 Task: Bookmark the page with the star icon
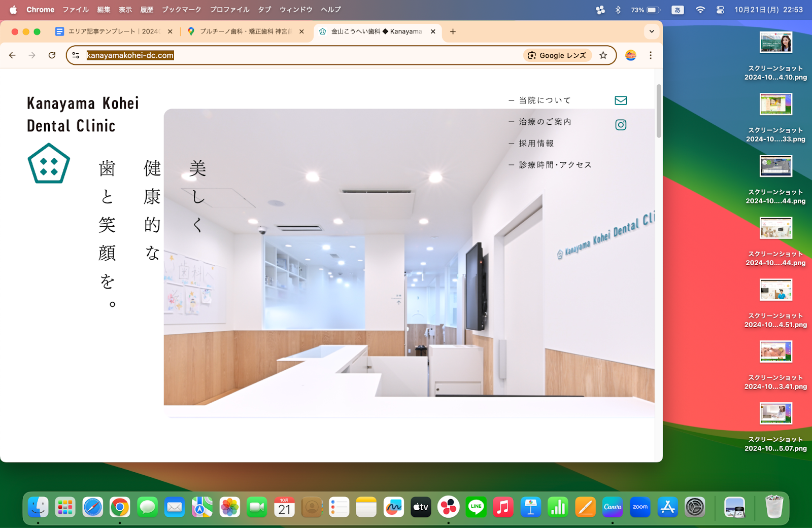click(x=603, y=55)
